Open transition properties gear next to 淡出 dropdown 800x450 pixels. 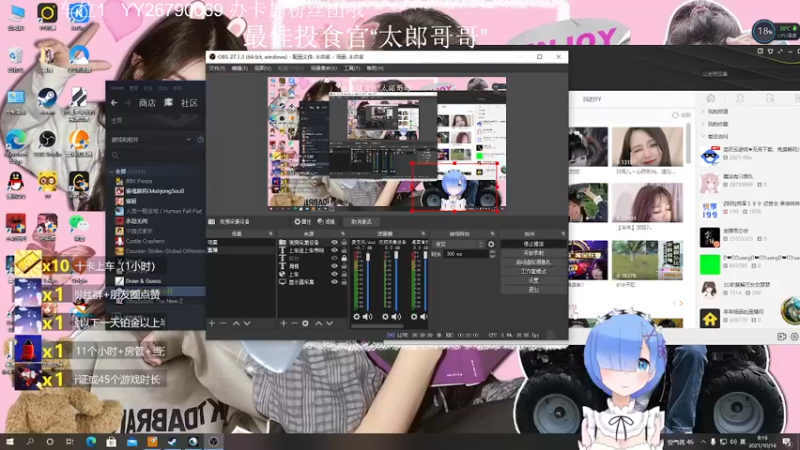pyautogui.click(x=491, y=244)
